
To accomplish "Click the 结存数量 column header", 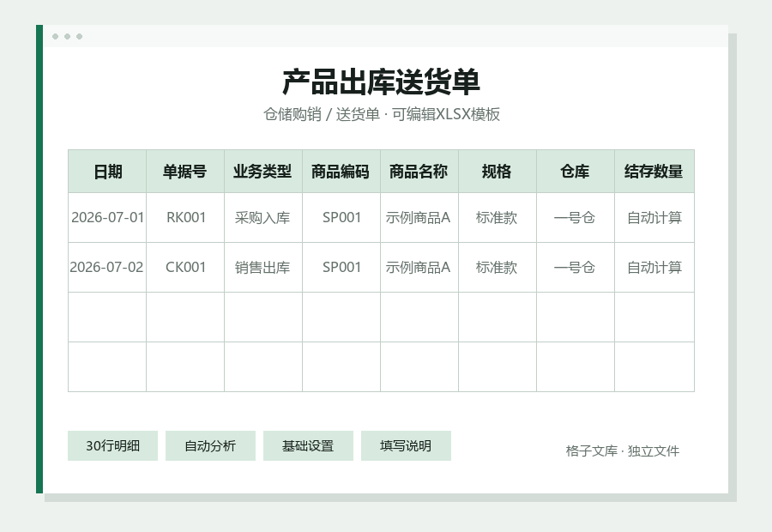I will coord(654,172).
